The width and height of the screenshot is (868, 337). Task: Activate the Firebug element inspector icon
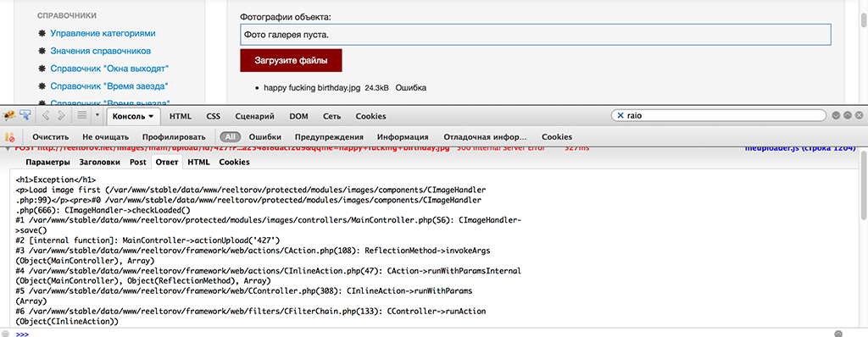click(25, 116)
